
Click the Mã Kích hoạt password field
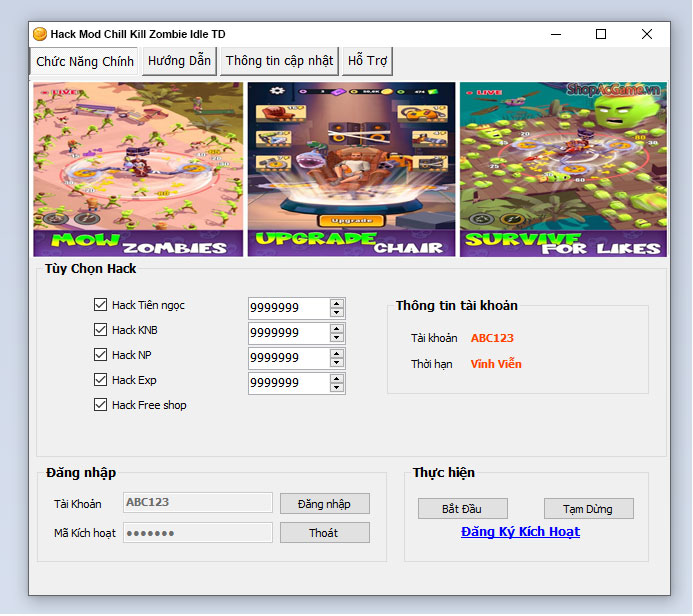pos(197,533)
